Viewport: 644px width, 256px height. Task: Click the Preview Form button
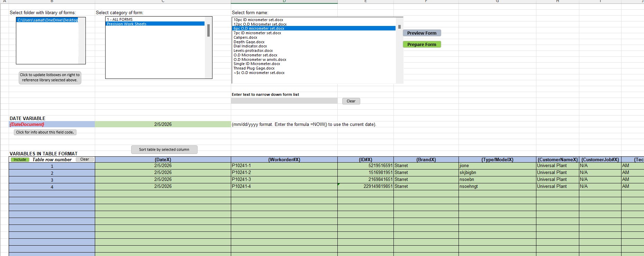coord(422,33)
